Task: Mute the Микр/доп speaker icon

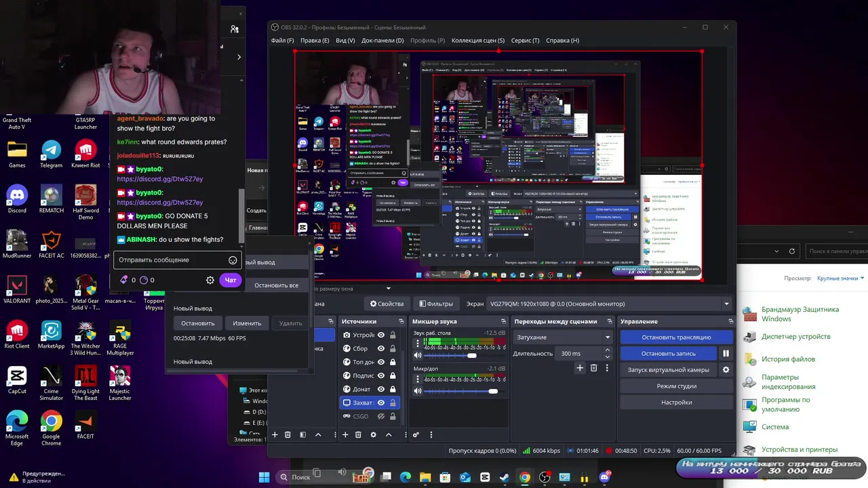Action: pos(418,391)
